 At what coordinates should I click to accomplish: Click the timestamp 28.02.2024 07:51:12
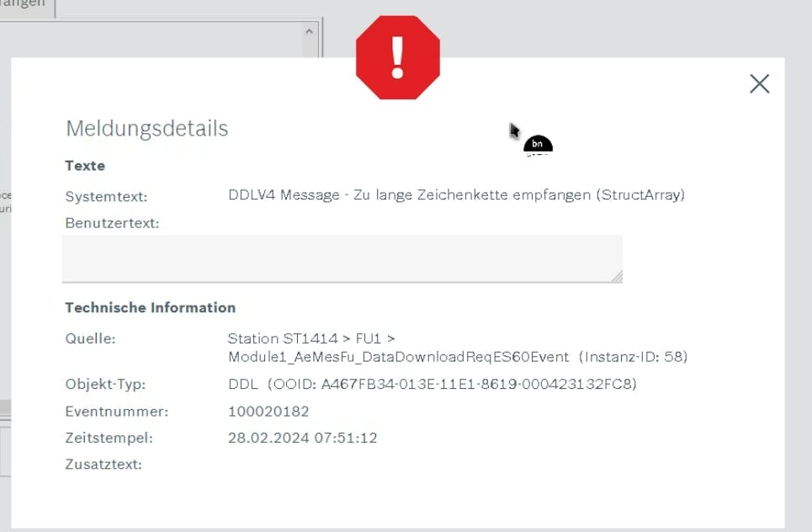point(302,438)
